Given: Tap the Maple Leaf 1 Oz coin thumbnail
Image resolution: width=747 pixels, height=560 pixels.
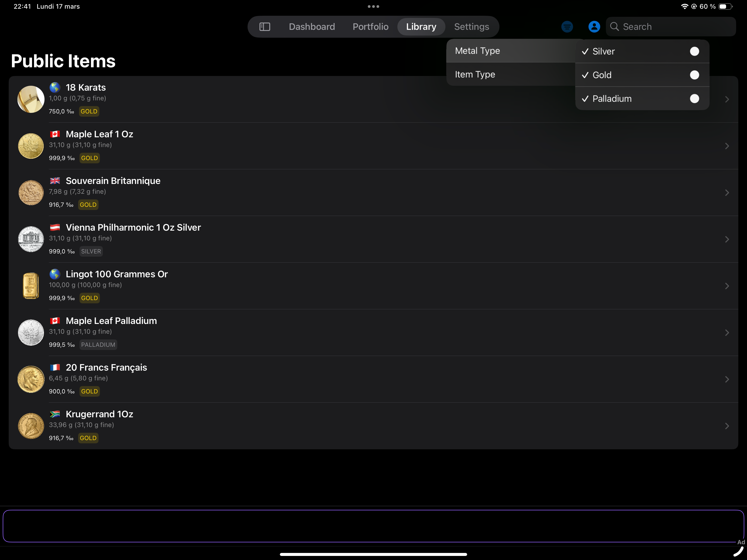Looking at the screenshot, I should point(31,146).
